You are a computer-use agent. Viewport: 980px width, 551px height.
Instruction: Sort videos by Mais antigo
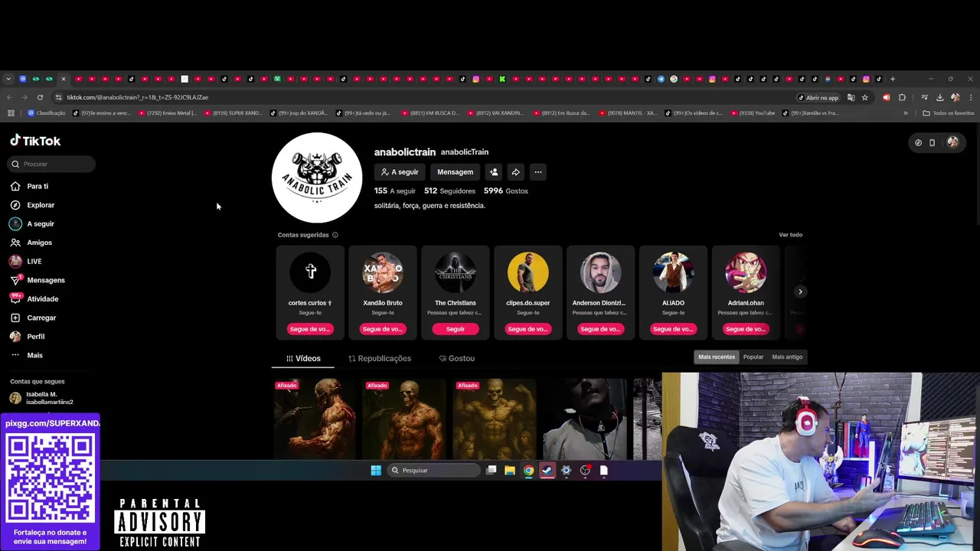pyautogui.click(x=787, y=357)
